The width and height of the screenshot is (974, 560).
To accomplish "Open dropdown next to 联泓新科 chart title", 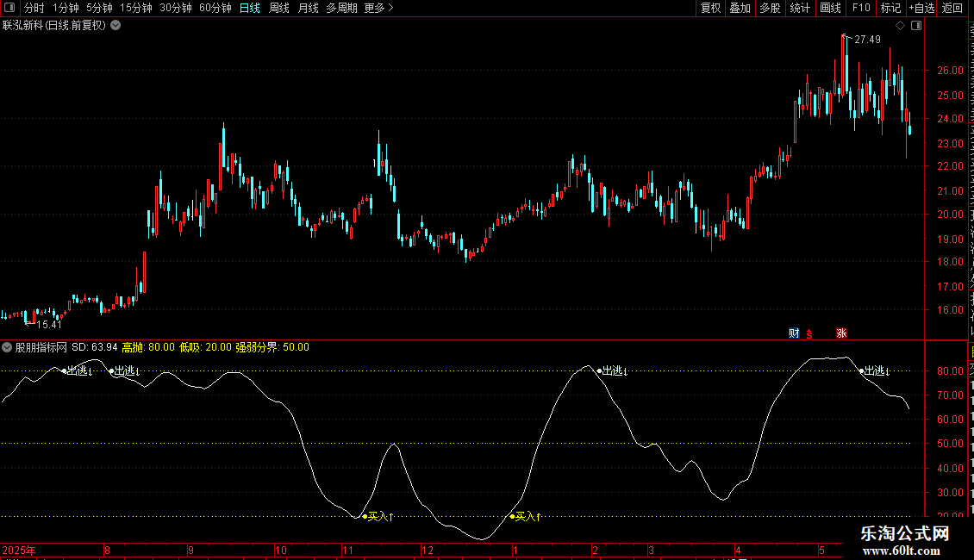I will tap(116, 26).
